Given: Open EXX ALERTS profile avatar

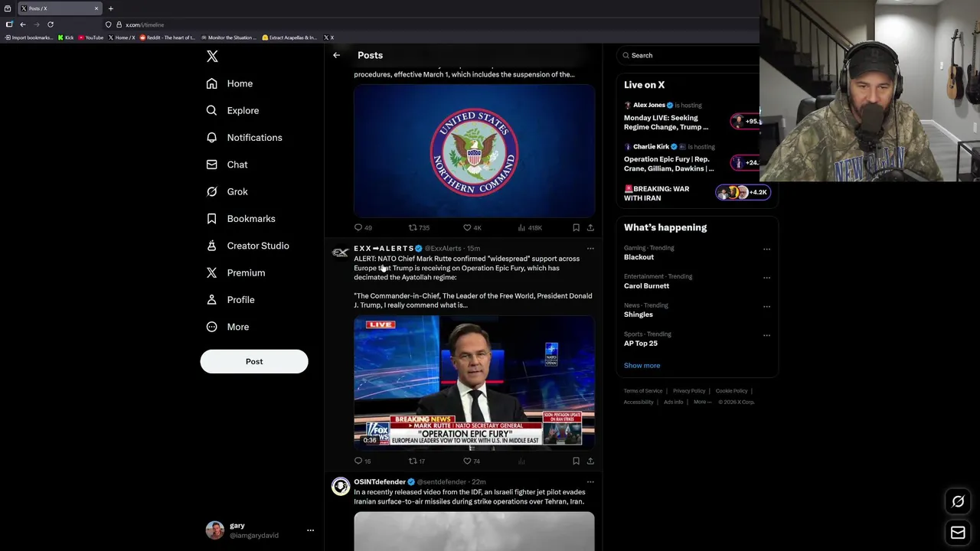Looking at the screenshot, I should [341, 253].
